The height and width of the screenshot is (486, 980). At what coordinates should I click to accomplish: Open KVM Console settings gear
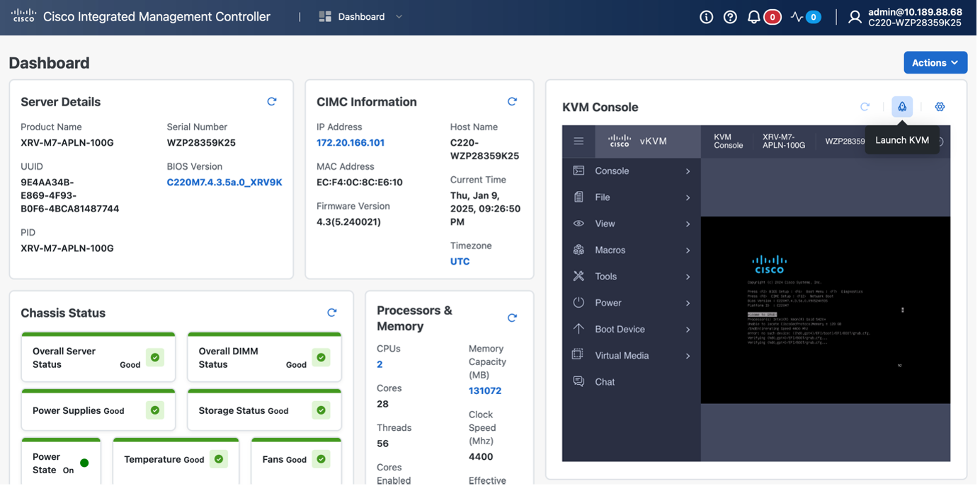coord(940,107)
